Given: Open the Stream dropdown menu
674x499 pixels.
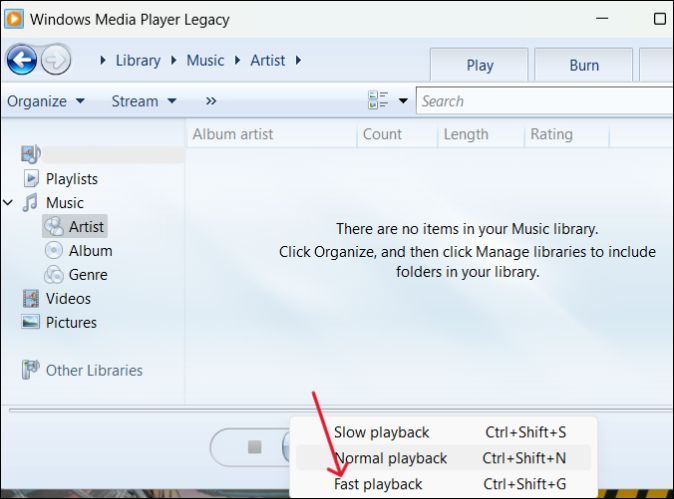Looking at the screenshot, I should [144, 101].
